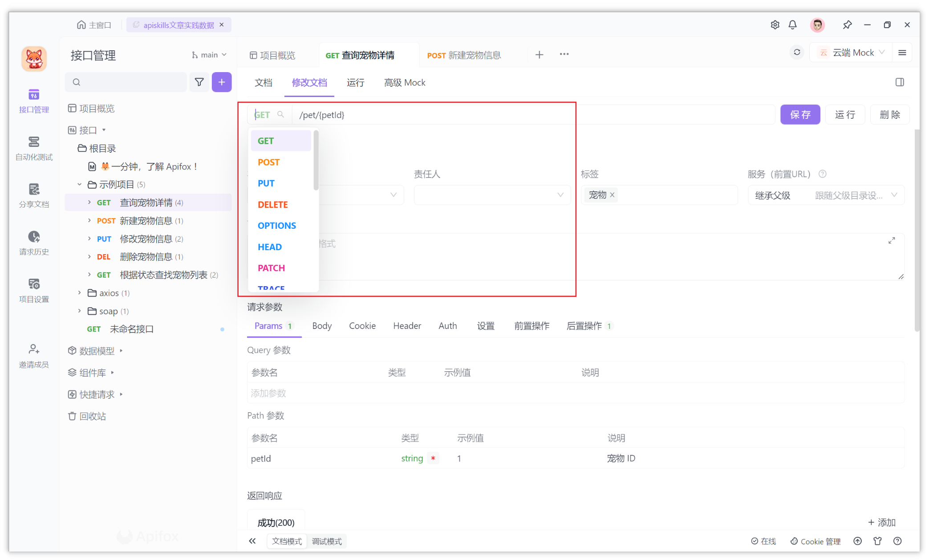This screenshot has height=560, width=929.
Task: Click the refresh icon beside the environment selector
Action: click(797, 52)
